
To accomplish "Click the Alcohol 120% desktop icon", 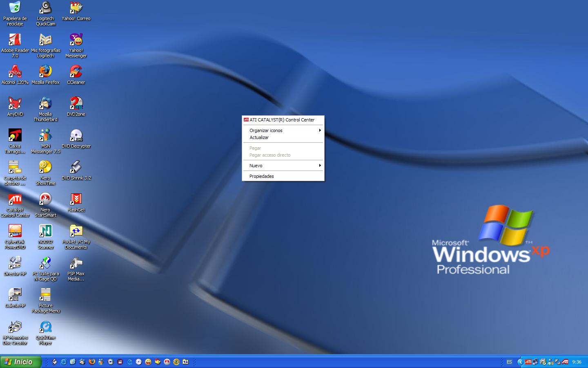I will pyautogui.click(x=15, y=72).
